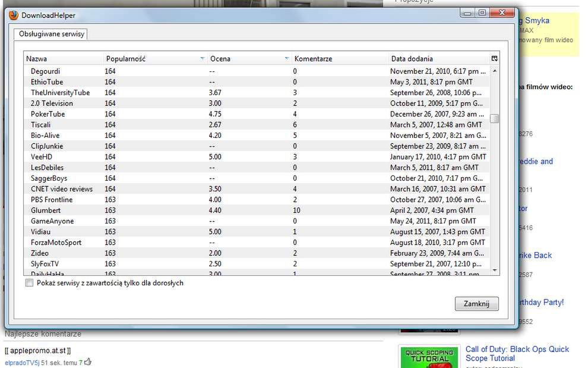Viewport: 588px width, 368px height.
Task: Select the VeeHD row
Action: (257, 156)
